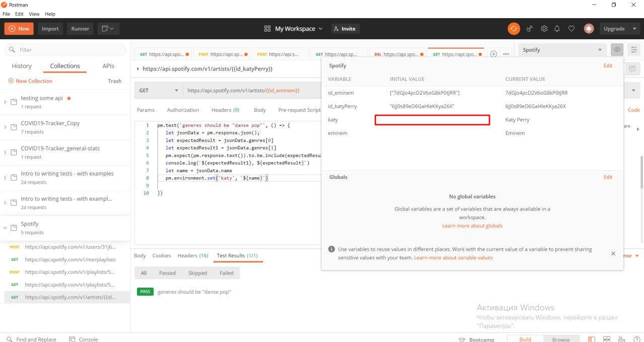Open the Spotify environment dropdown

pyautogui.click(x=562, y=50)
